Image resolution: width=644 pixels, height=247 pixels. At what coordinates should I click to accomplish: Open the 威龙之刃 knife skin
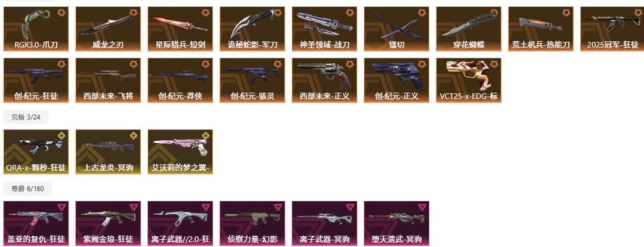tap(108, 29)
